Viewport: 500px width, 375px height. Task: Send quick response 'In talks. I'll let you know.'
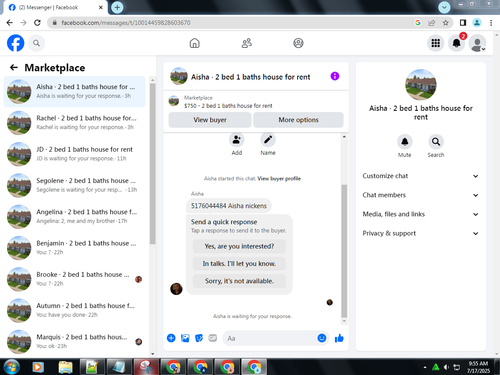[x=239, y=264]
